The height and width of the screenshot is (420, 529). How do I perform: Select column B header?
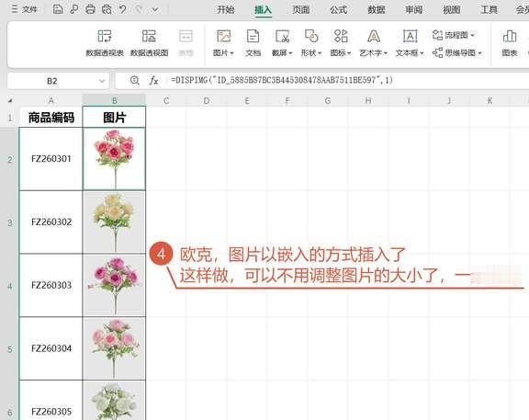[x=115, y=100]
